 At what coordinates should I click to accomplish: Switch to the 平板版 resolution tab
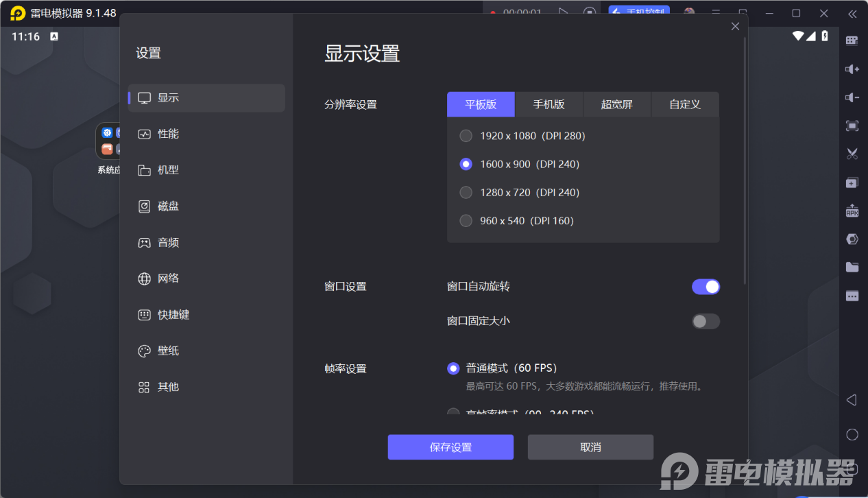481,104
